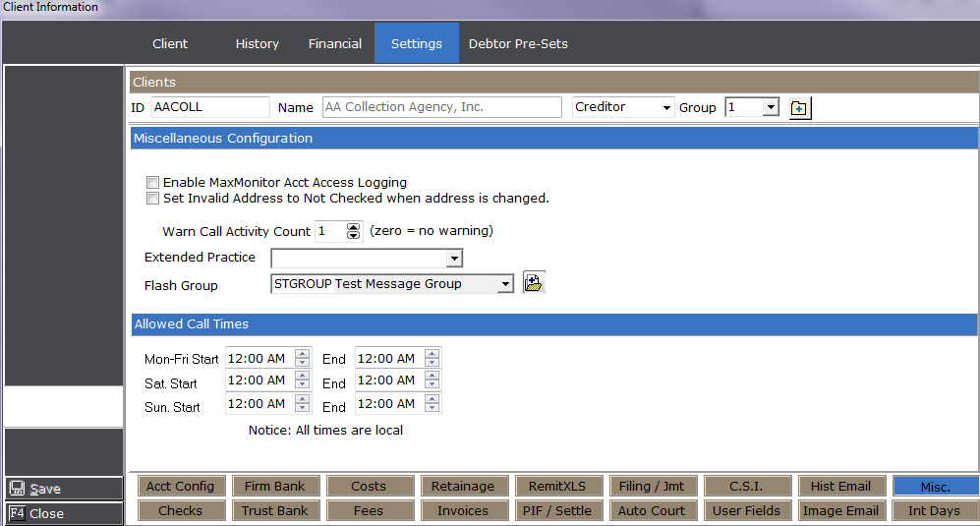980x526 pixels.
Task: Click the Trust Bank button
Action: [x=275, y=510]
